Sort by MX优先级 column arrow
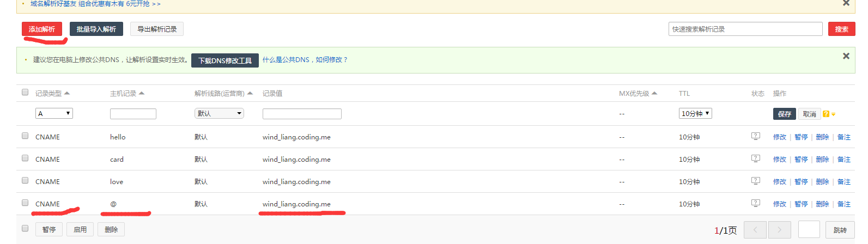 click(x=654, y=93)
